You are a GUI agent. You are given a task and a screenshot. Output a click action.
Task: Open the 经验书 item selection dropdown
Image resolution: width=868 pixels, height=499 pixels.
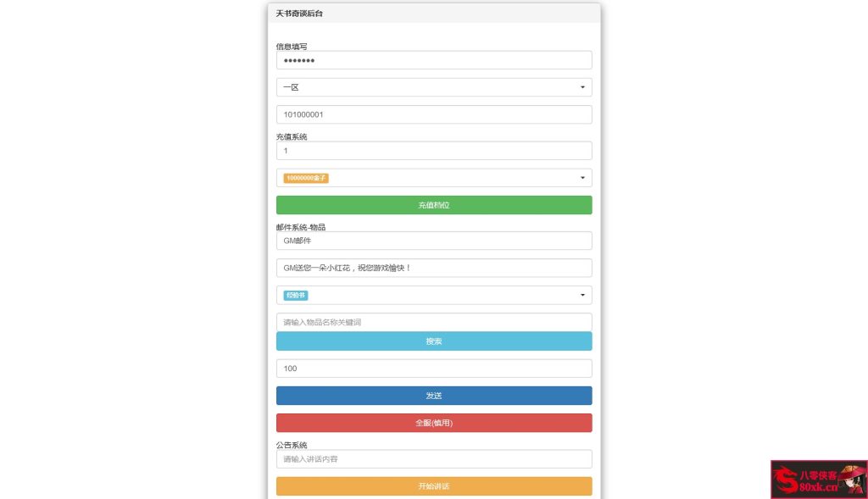(x=434, y=295)
